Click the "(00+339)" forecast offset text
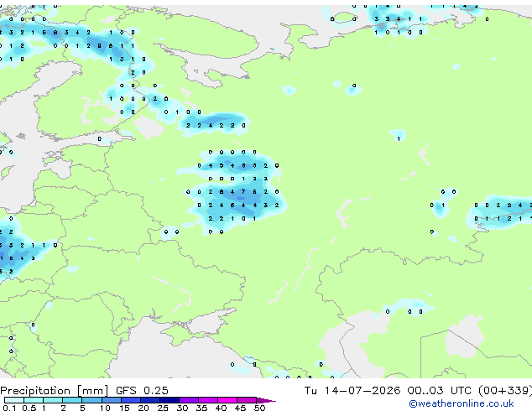 coord(505,391)
